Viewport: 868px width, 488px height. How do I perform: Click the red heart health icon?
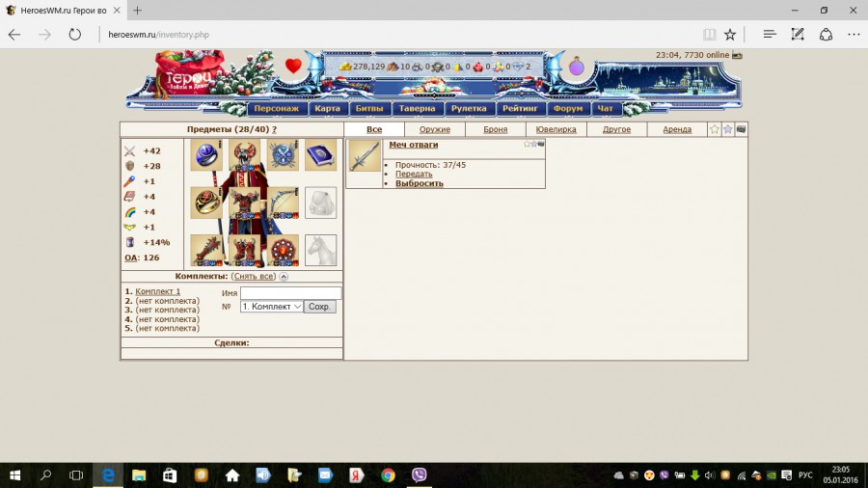(x=293, y=67)
